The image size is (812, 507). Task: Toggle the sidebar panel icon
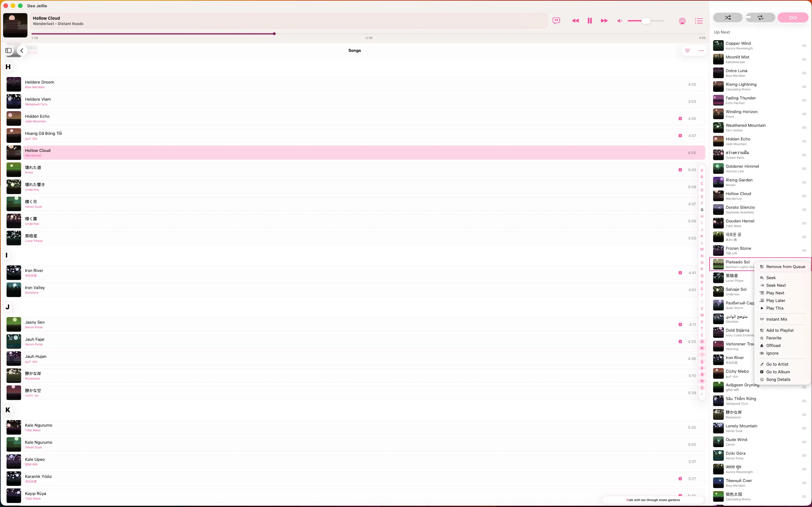point(8,51)
